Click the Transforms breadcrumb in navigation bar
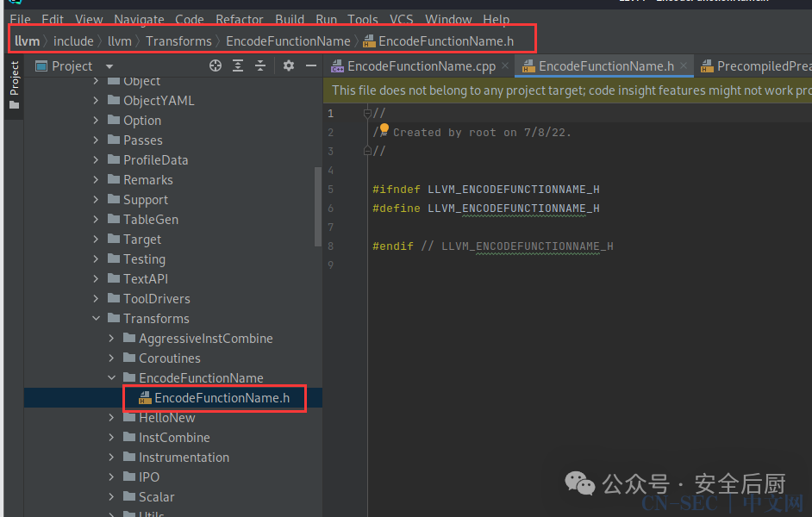812x517 pixels. (178, 40)
